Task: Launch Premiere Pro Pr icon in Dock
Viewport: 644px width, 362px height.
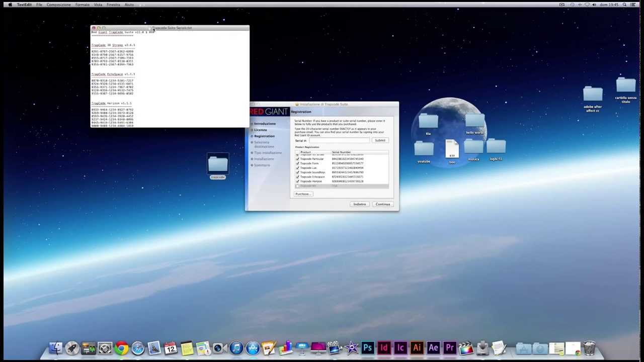Action: point(450,348)
